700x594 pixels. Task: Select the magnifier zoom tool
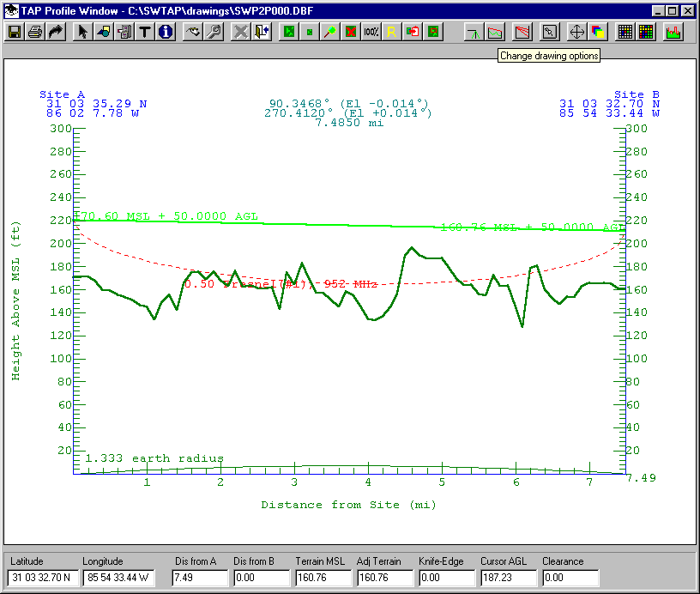tap(330, 32)
